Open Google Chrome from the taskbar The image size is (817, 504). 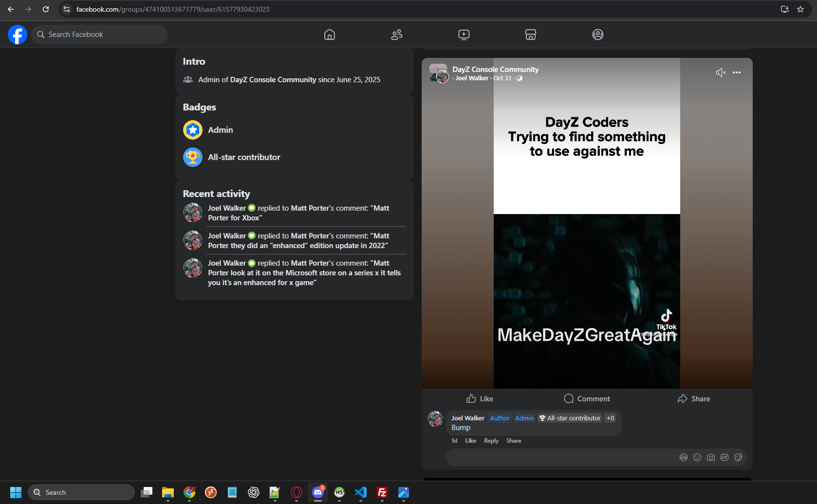(189, 492)
